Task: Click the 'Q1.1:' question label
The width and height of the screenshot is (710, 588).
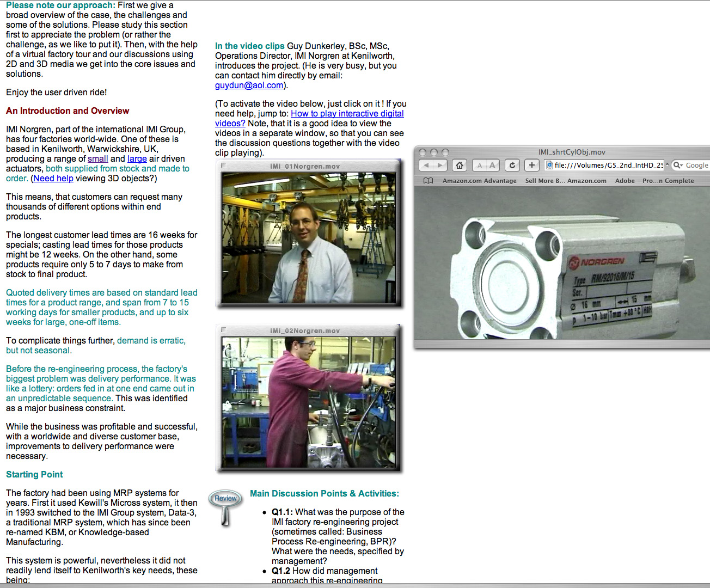Action: point(283,512)
